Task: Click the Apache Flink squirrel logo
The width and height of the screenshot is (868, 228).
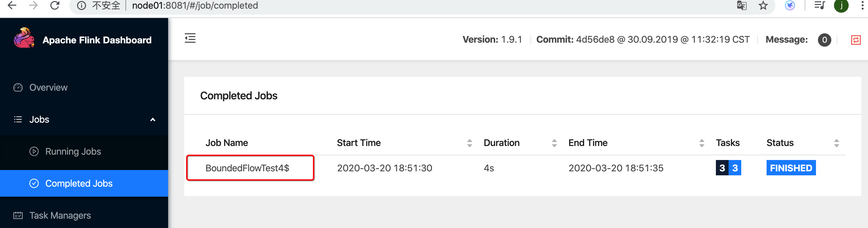Action: click(24, 38)
